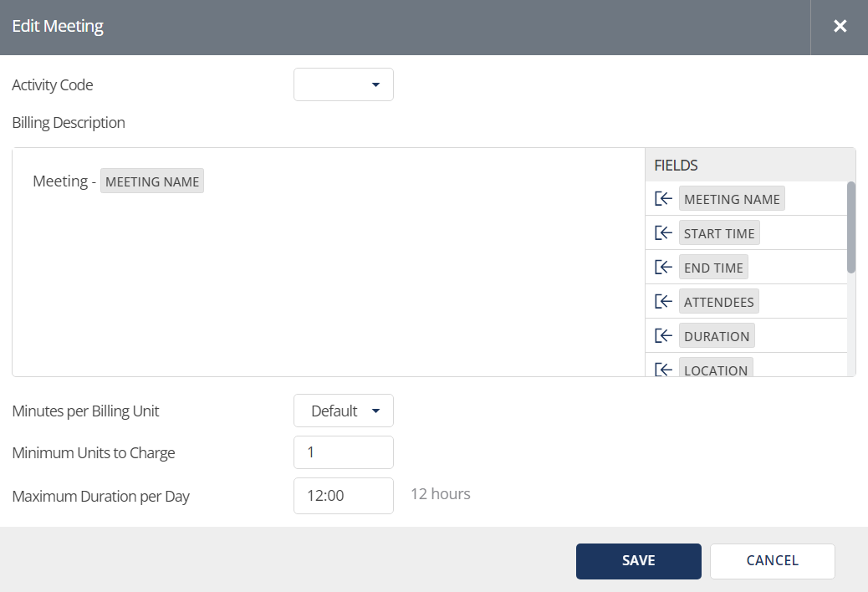Insert the DURATION field using its arrow icon
The image size is (868, 592).
[663, 335]
